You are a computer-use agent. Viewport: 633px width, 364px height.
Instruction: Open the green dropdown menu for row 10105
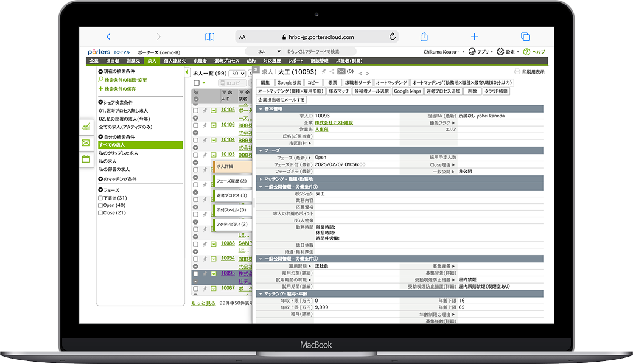pos(213,110)
